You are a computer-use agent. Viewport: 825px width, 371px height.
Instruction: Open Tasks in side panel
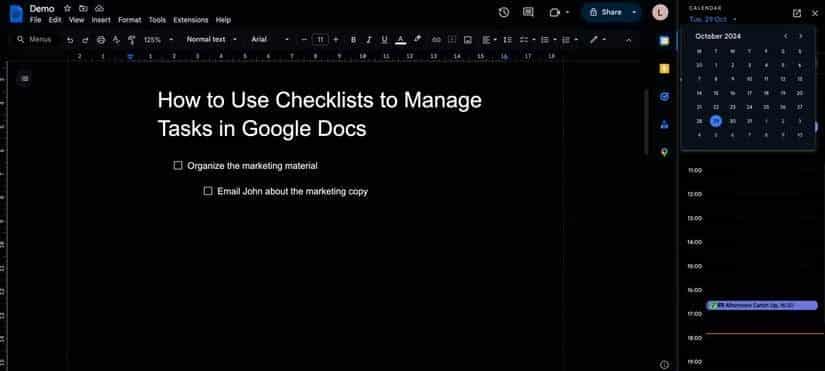665,96
